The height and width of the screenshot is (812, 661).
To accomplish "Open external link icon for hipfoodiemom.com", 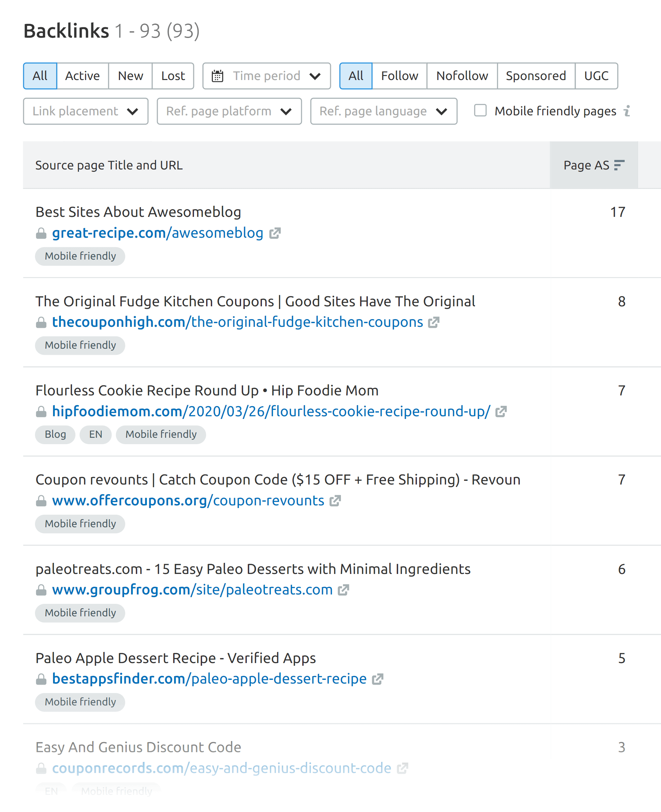I will pos(501,412).
